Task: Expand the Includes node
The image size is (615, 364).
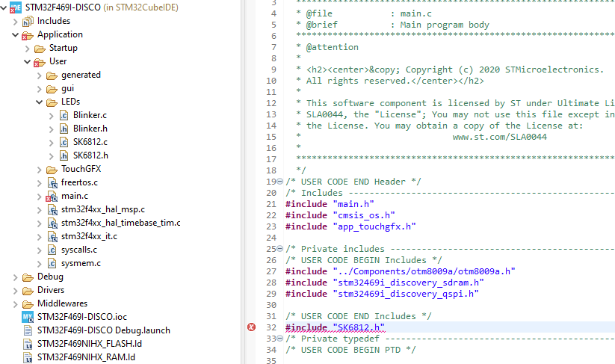Action: (x=15, y=22)
